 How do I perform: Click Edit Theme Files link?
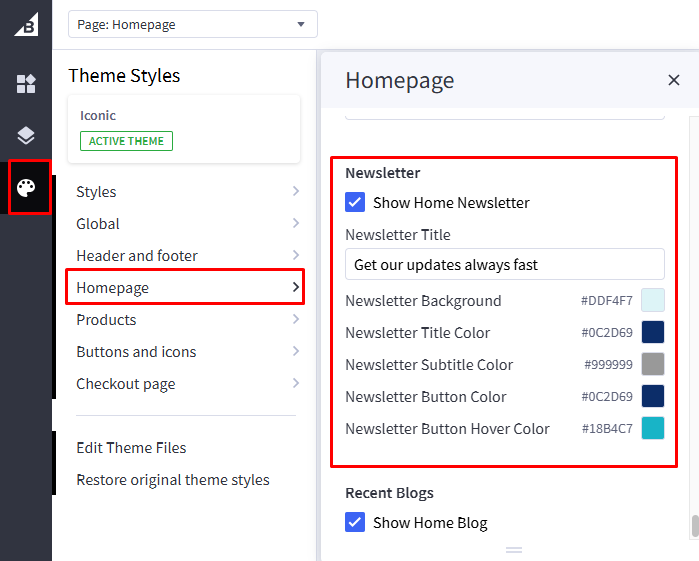[131, 448]
